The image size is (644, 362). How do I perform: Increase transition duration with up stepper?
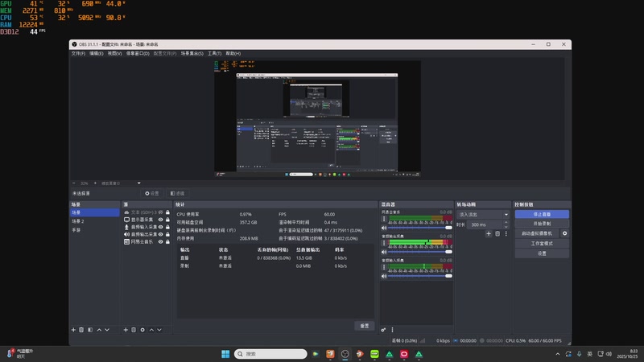click(506, 223)
